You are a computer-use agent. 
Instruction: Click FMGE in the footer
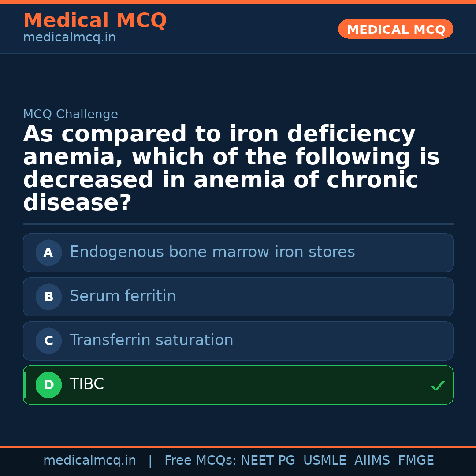(416, 461)
